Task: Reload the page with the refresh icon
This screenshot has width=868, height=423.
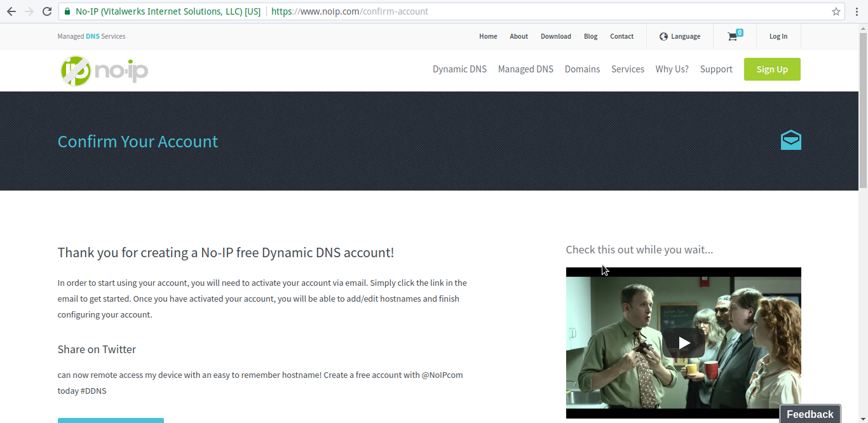Action: tap(46, 11)
